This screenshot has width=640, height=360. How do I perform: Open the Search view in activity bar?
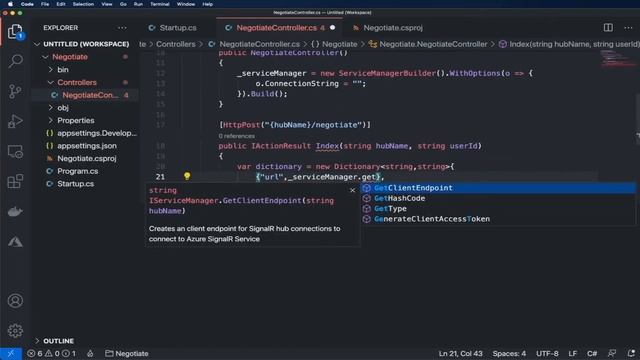[15, 61]
